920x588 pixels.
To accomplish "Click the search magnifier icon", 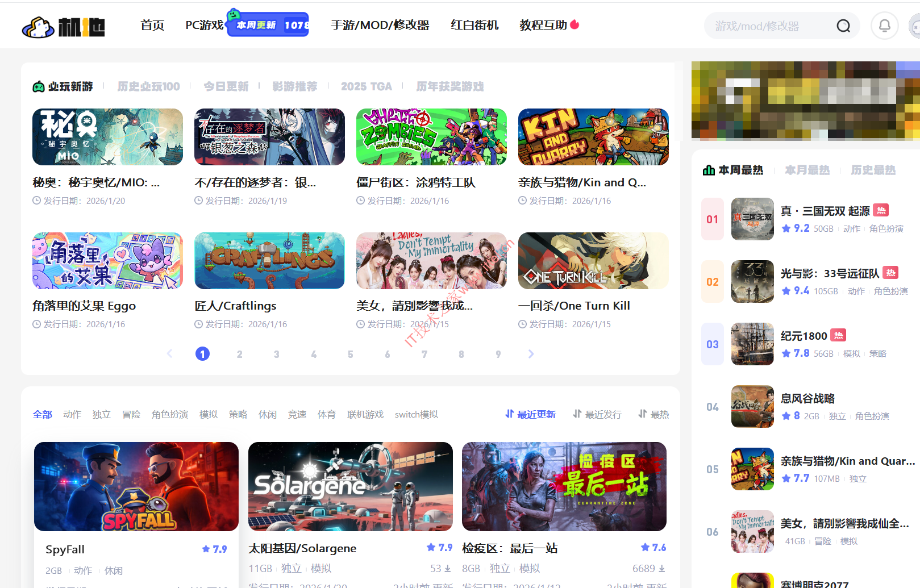I will click(843, 26).
